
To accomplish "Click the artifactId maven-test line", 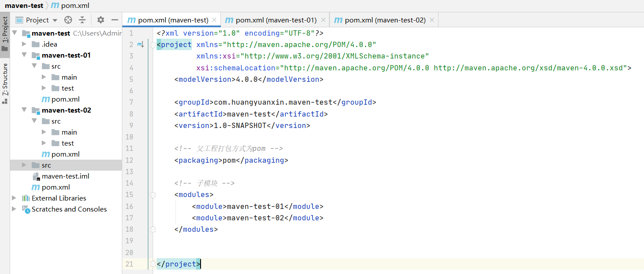I will coord(251,114).
